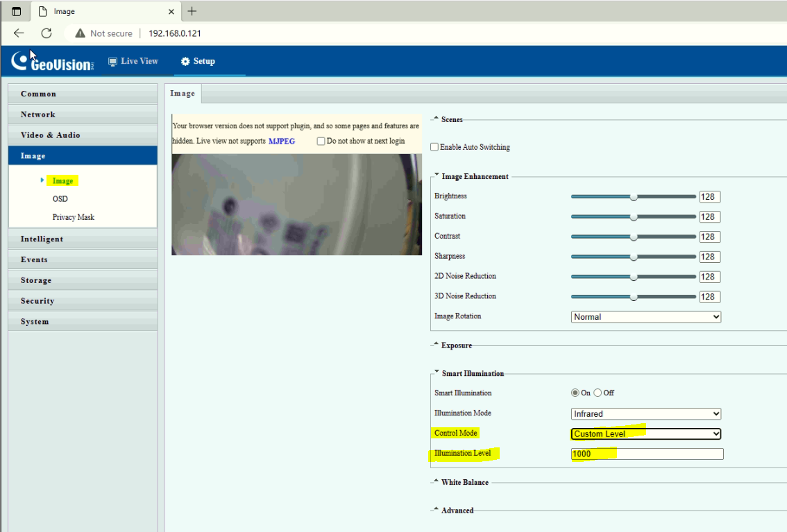Click the Saturation value field

[x=710, y=216]
